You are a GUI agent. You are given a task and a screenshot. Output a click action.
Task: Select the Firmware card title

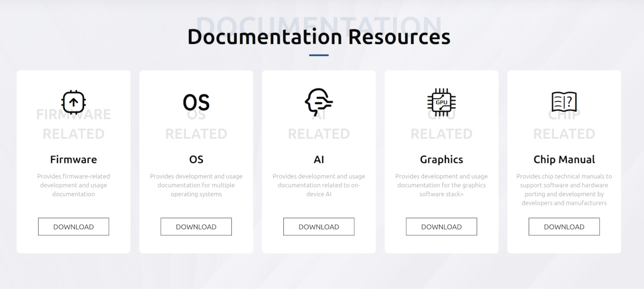tap(74, 160)
